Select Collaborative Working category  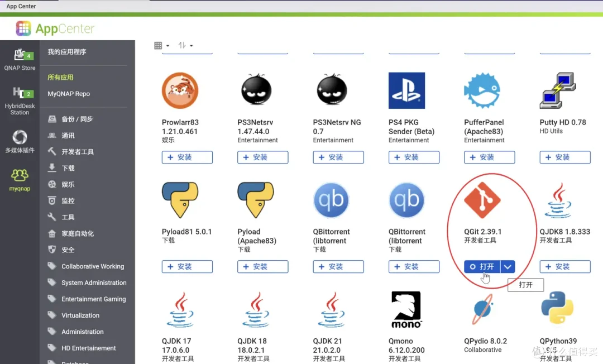93,266
